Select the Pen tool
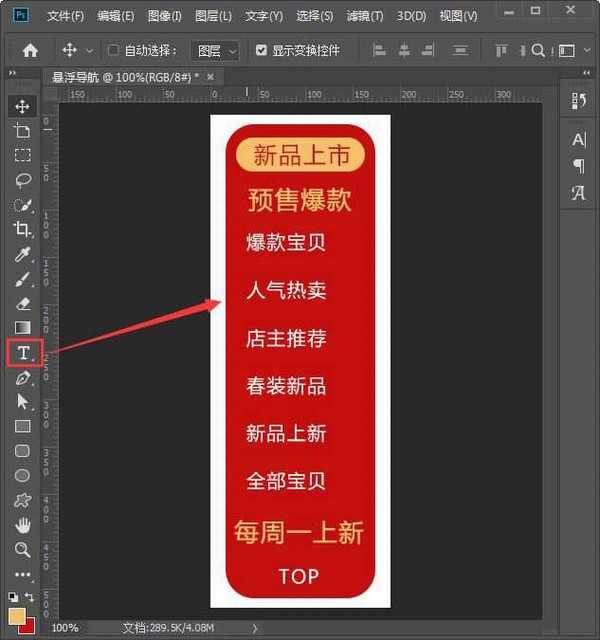 point(22,378)
